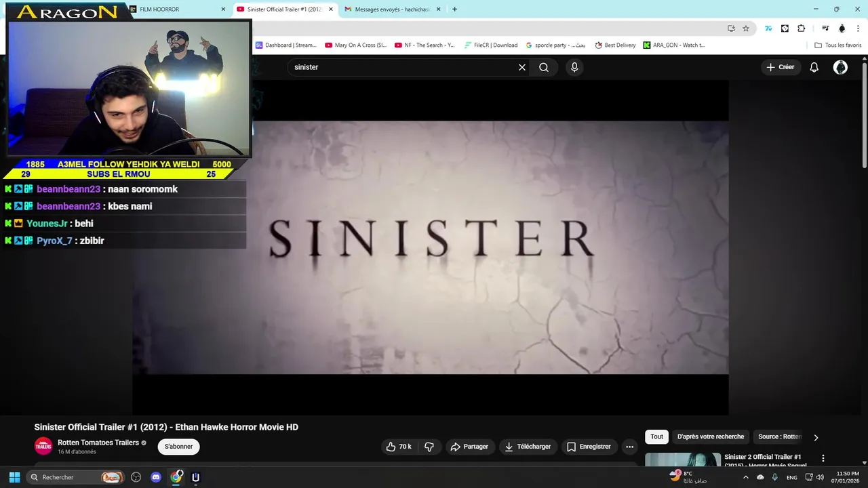Open the Windows Start menu
This screenshot has width=868, height=488.
coord(14,477)
